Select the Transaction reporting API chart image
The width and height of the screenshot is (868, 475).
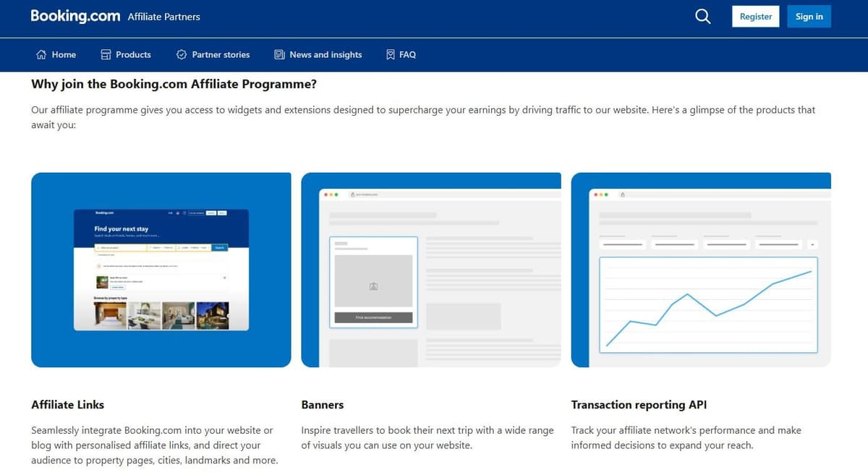click(x=701, y=270)
